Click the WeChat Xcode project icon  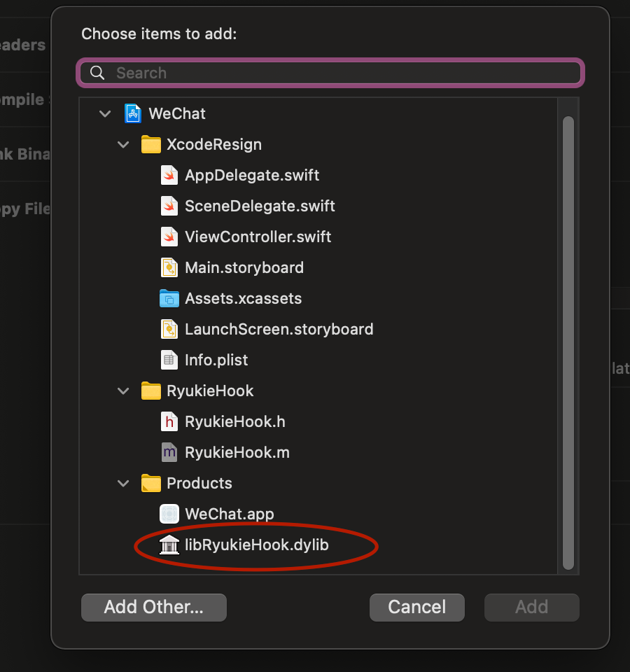133,113
